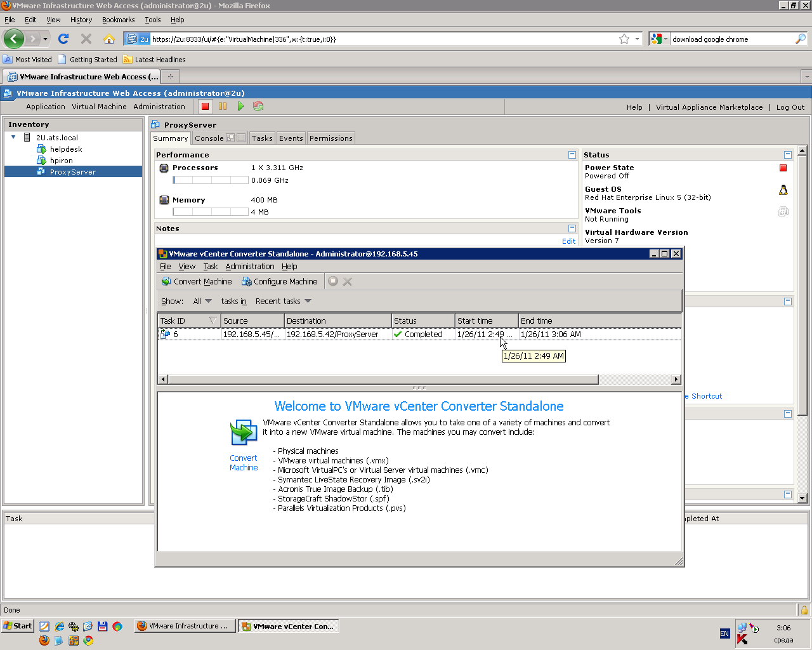The height and width of the screenshot is (650, 812).
Task: Click the Firefox Reload page icon
Action: [63, 39]
